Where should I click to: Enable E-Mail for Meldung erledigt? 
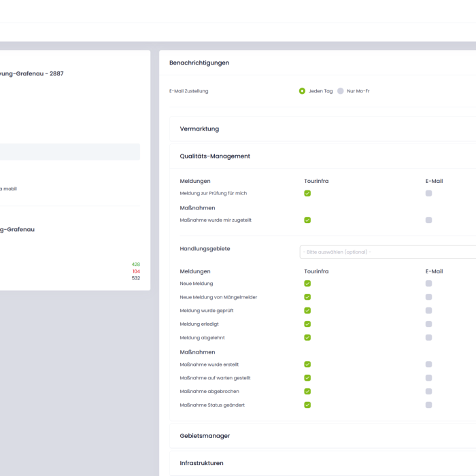pyautogui.click(x=428, y=324)
